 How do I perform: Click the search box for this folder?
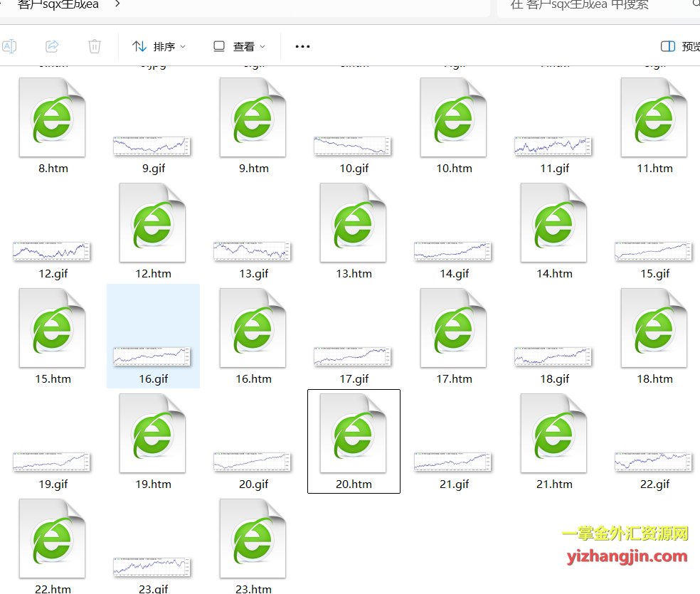tap(598, 5)
